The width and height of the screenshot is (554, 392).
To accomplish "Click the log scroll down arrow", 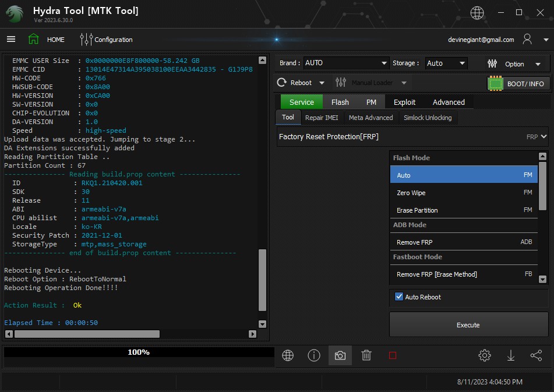I will coord(262,324).
